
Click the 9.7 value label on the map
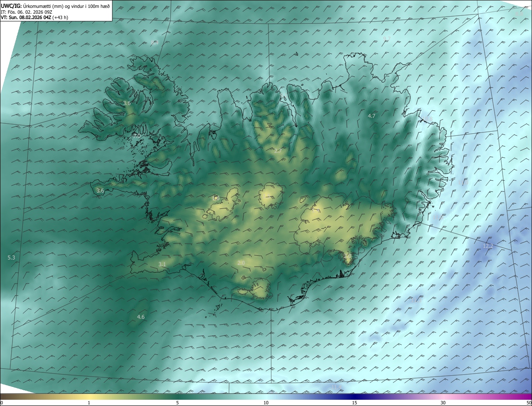[x=387, y=39]
